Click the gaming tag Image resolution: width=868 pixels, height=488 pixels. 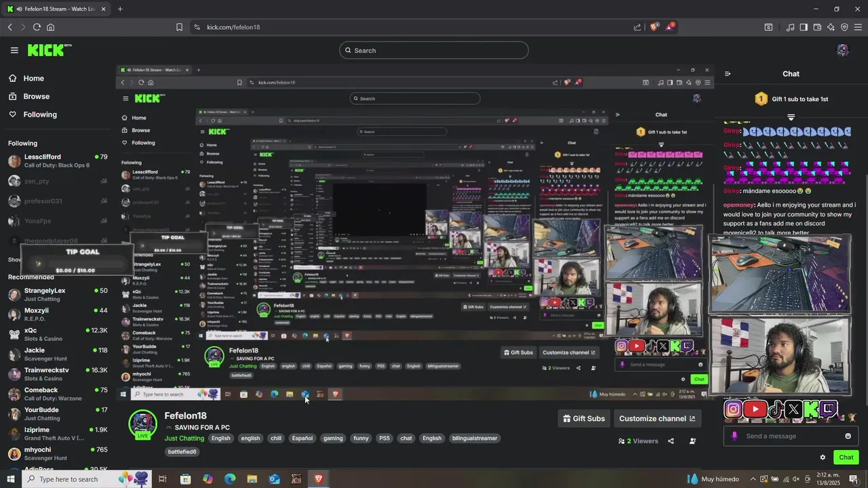(x=333, y=438)
